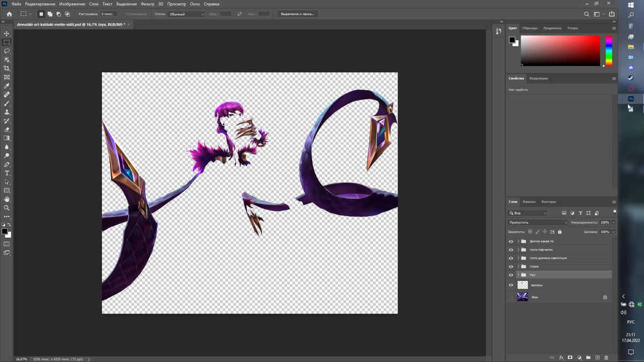Click the rainbow hue slider strip
Viewport: 644px width, 362px height.
pos(609,51)
